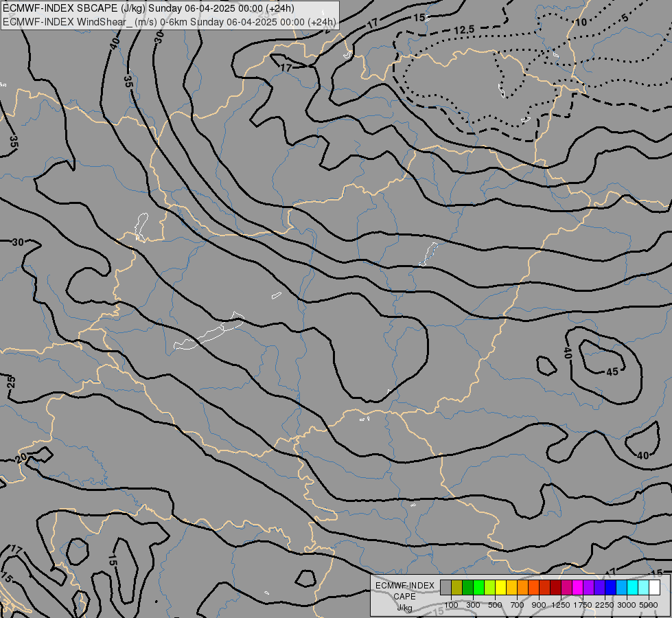Click the white swatch at legend end
The width and height of the screenshot is (672, 618).
pos(654,587)
